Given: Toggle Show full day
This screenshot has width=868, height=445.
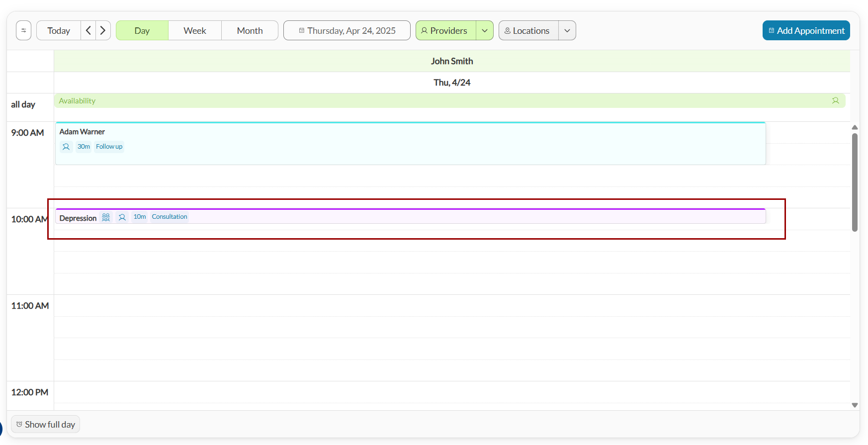Looking at the screenshot, I should (45, 424).
